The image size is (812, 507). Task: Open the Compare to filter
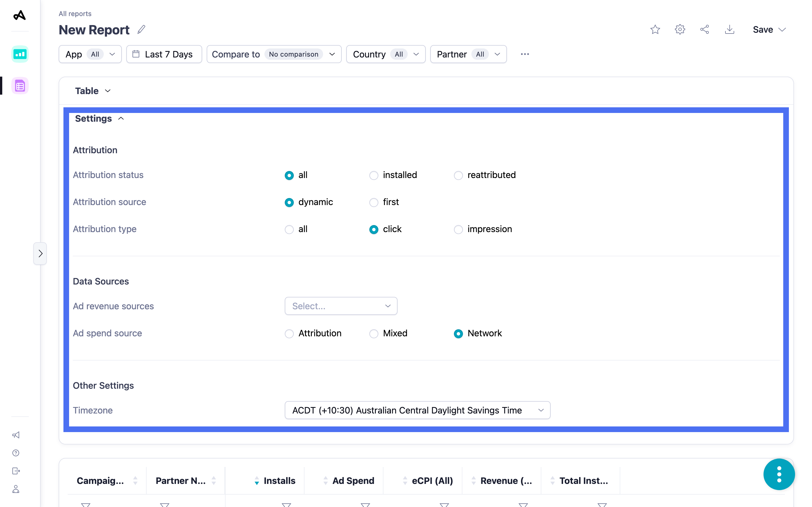pos(273,54)
